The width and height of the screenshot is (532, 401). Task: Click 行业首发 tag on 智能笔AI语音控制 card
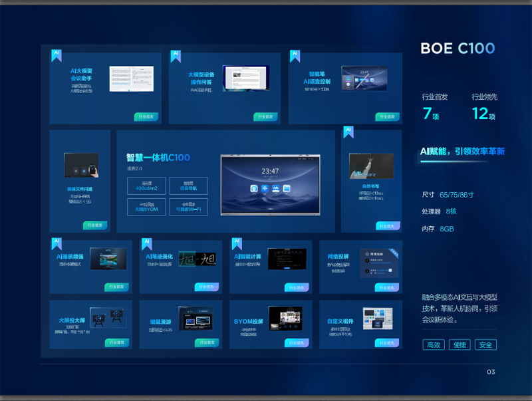(388, 116)
